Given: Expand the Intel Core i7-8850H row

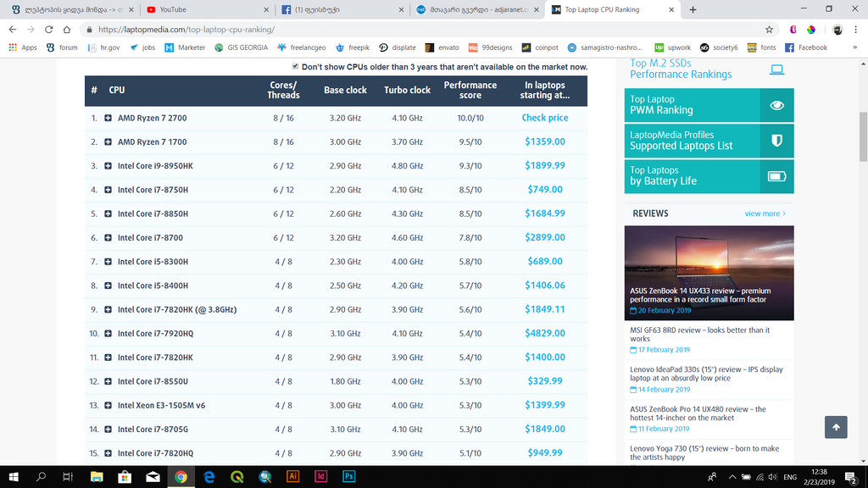Looking at the screenshot, I should point(108,213).
